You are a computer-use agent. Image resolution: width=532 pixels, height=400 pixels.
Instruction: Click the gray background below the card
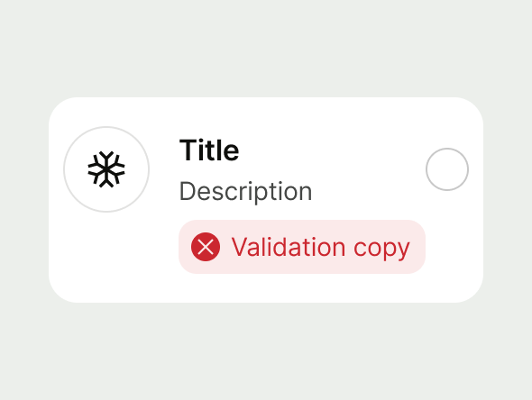pos(266,352)
